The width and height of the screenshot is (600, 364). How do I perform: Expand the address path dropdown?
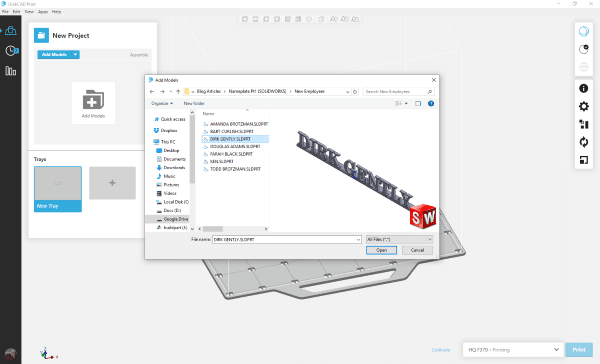pos(347,91)
